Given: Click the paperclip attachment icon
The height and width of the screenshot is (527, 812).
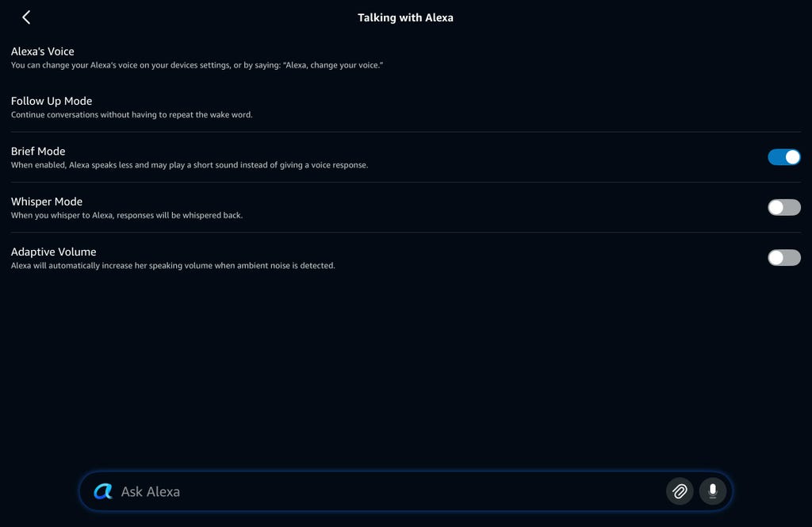Looking at the screenshot, I should pos(680,491).
